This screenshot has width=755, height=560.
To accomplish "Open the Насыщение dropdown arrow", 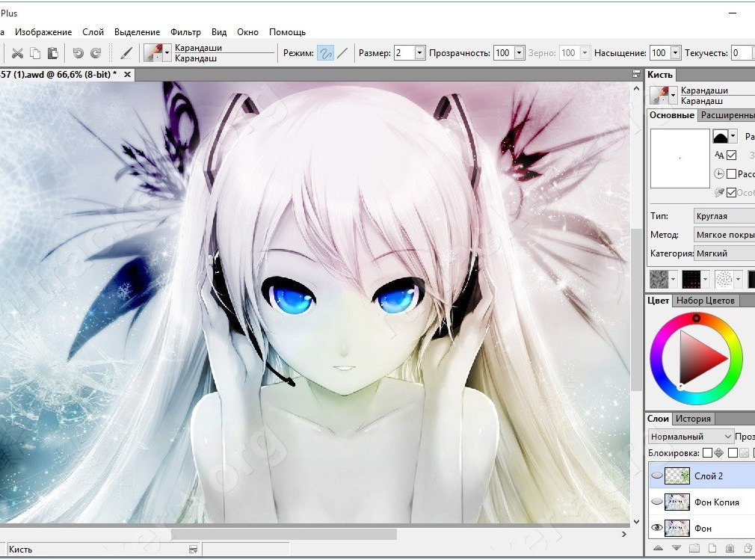I will [x=676, y=53].
